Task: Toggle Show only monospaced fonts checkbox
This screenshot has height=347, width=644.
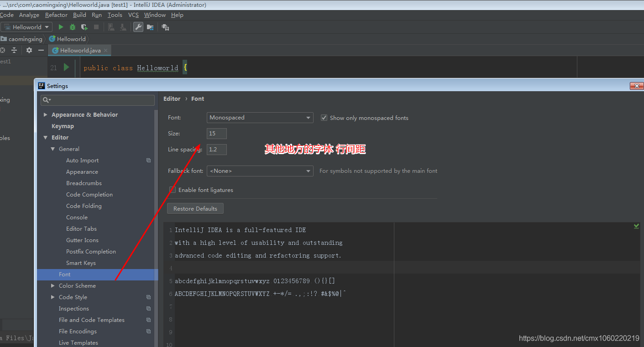Action: coord(324,118)
